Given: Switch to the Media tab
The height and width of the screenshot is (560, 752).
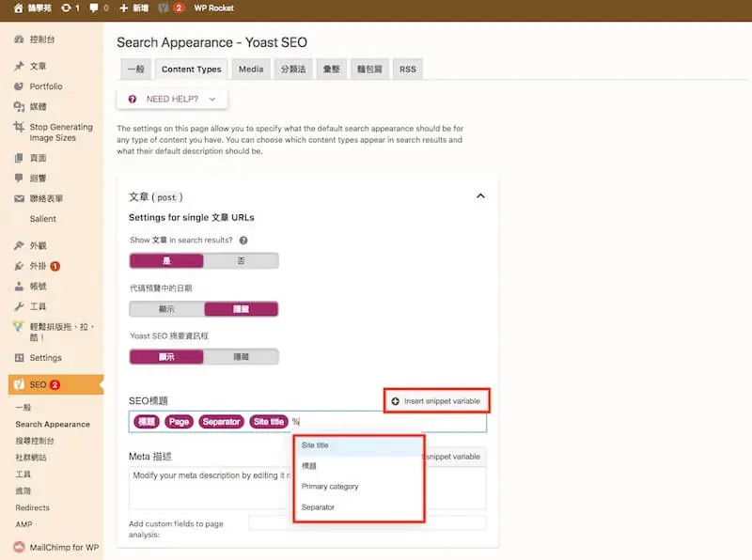Looking at the screenshot, I should tap(251, 69).
